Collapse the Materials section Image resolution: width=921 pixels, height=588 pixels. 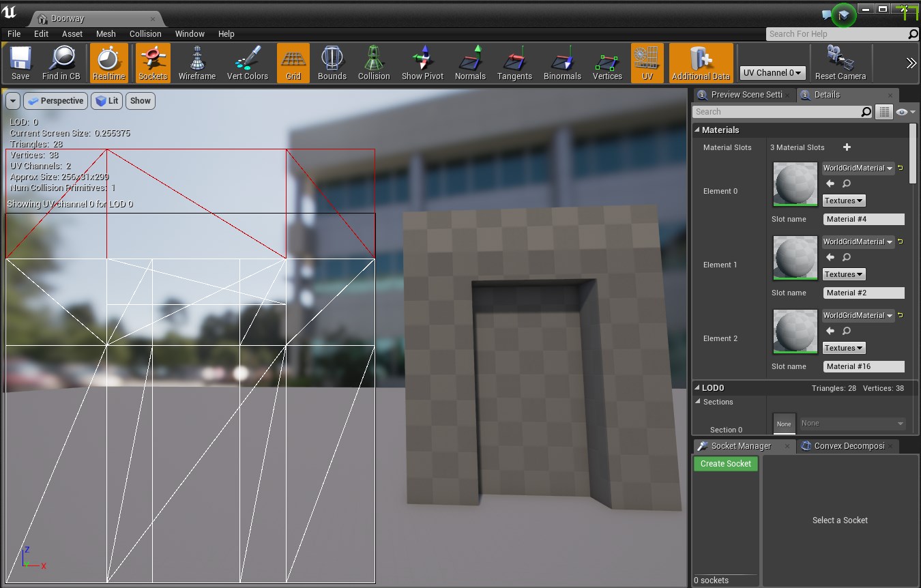(697, 130)
